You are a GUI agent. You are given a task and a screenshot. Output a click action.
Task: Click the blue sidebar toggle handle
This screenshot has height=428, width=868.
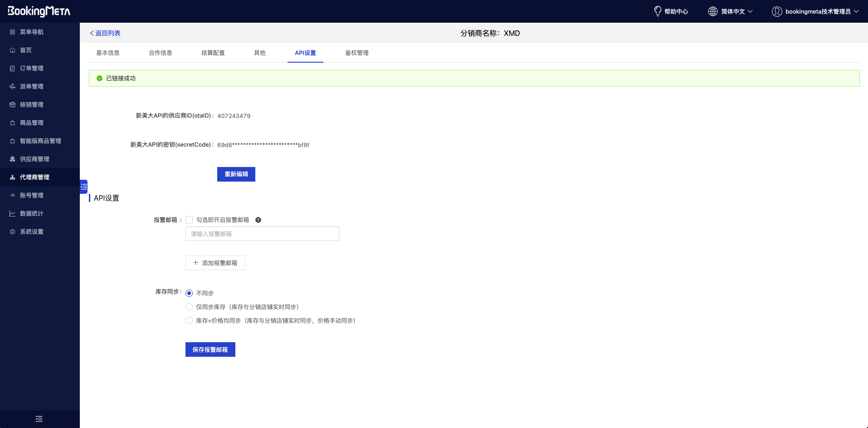tap(84, 187)
